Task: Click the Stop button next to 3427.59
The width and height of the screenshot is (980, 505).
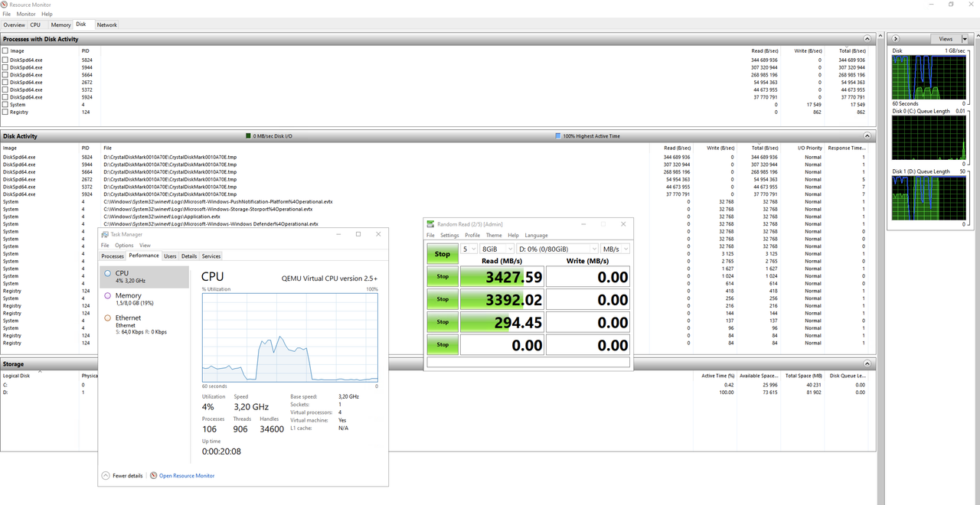Action: click(x=443, y=277)
